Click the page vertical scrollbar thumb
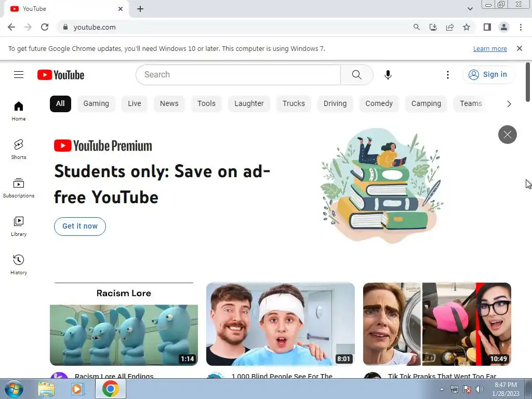The image size is (532, 399). 528,82
